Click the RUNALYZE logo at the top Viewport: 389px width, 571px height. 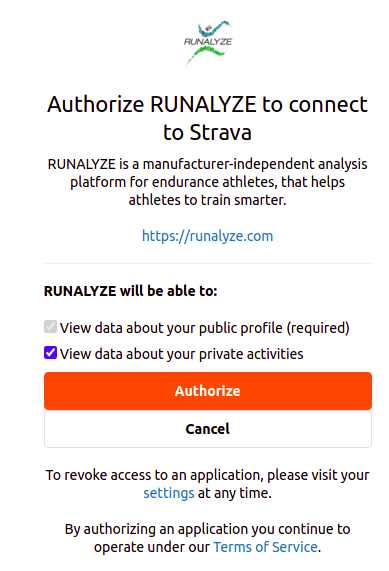[208, 43]
